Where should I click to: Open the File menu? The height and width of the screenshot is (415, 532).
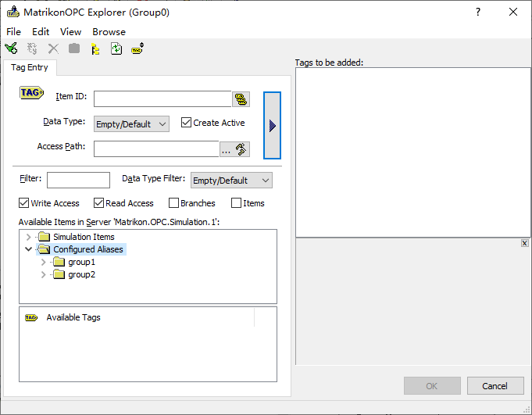(x=13, y=32)
